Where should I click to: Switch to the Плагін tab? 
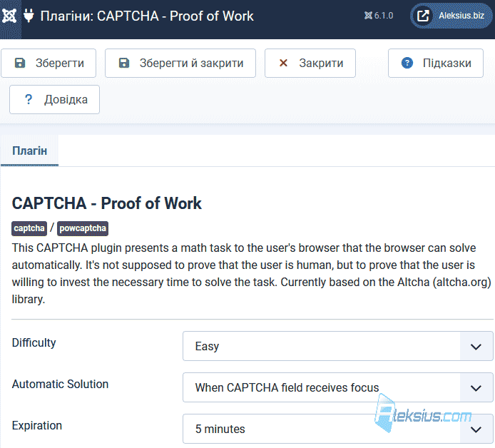pyautogui.click(x=30, y=151)
